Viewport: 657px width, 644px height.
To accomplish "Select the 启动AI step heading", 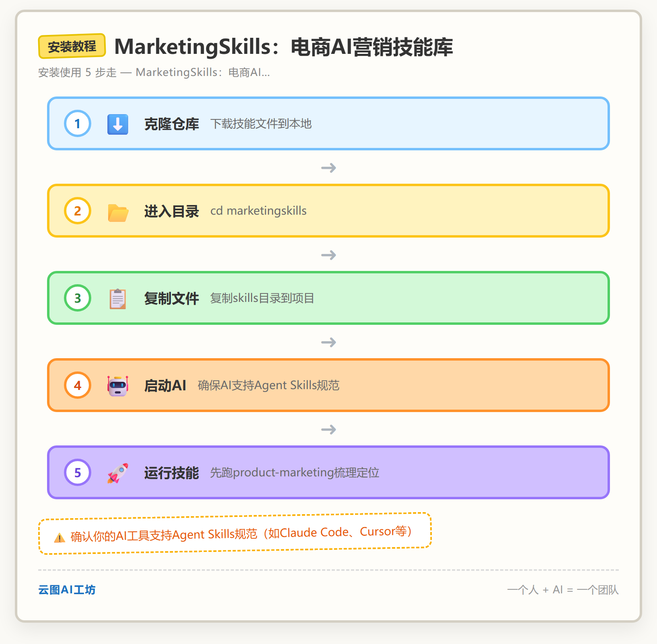I will point(165,386).
